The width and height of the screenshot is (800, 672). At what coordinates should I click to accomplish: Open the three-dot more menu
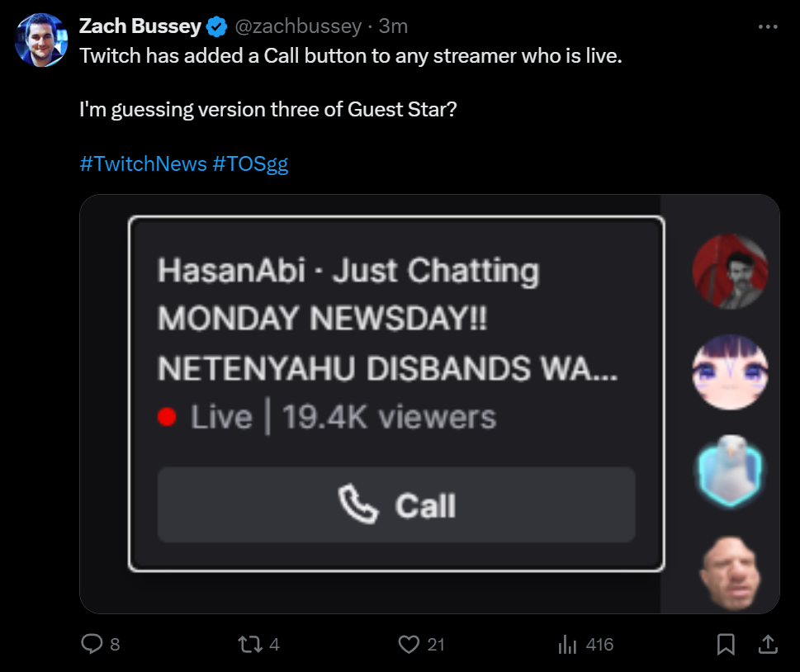tap(768, 26)
